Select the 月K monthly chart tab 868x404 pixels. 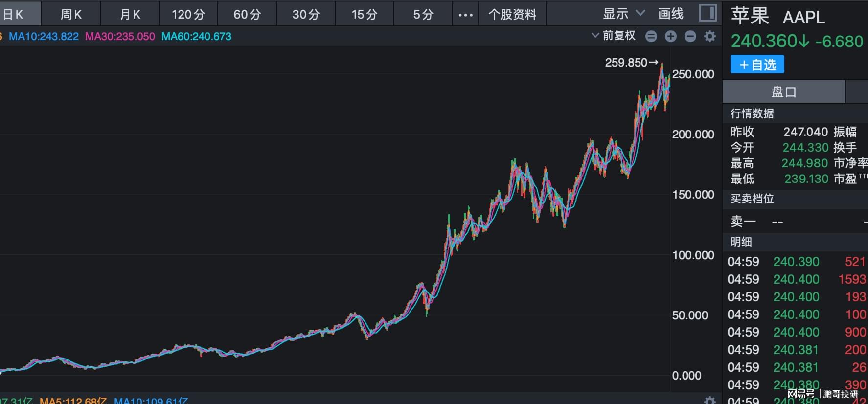(130, 14)
